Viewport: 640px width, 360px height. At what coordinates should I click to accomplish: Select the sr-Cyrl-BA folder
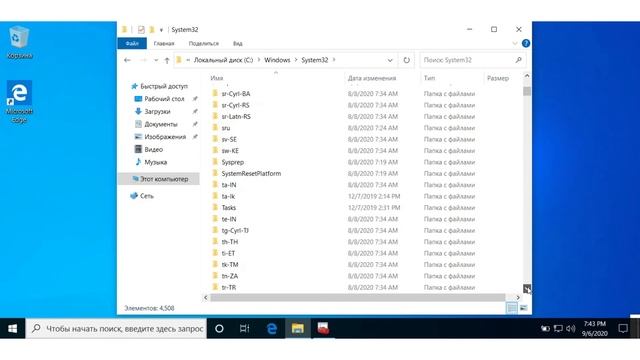[x=236, y=93]
